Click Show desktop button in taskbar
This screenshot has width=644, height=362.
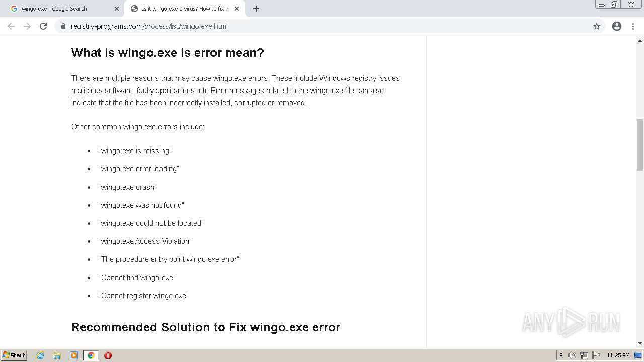tap(638, 355)
